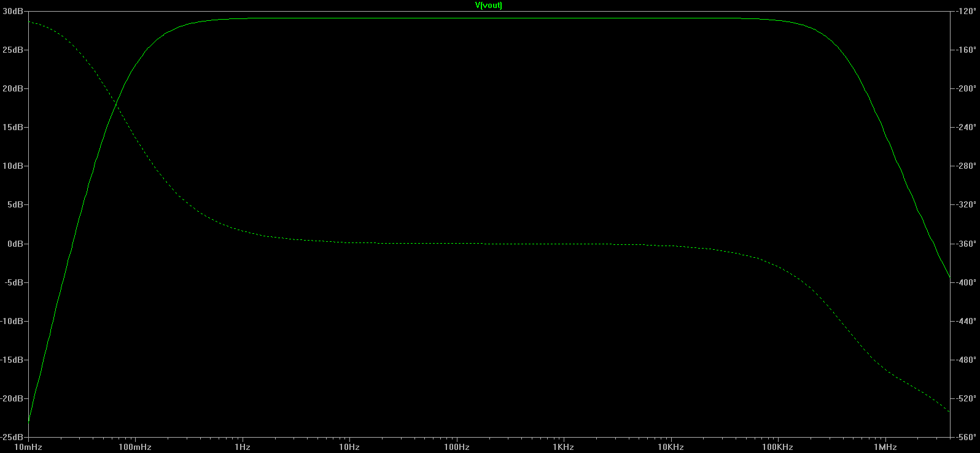Click the -440° phase axis label

pos(966,321)
